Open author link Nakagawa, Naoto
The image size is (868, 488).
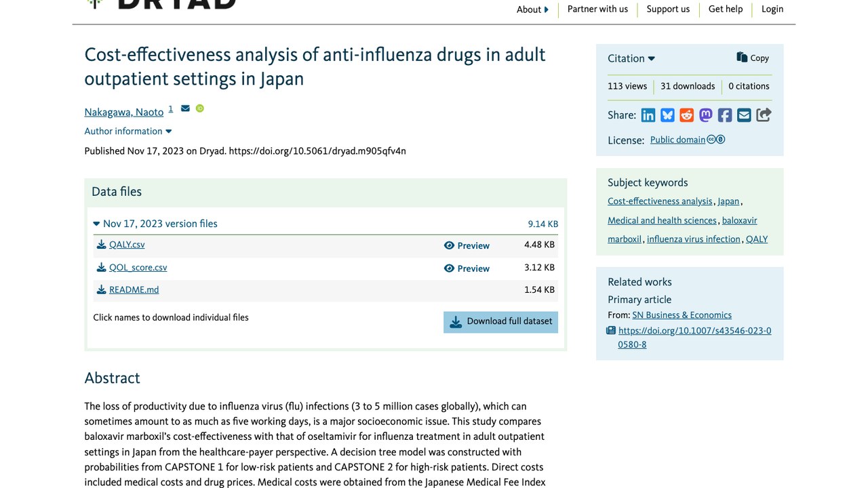click(124, 113)
